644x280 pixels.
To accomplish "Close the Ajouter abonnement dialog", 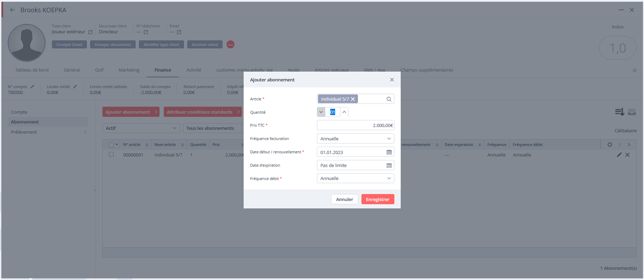I will tap(392, 80).
